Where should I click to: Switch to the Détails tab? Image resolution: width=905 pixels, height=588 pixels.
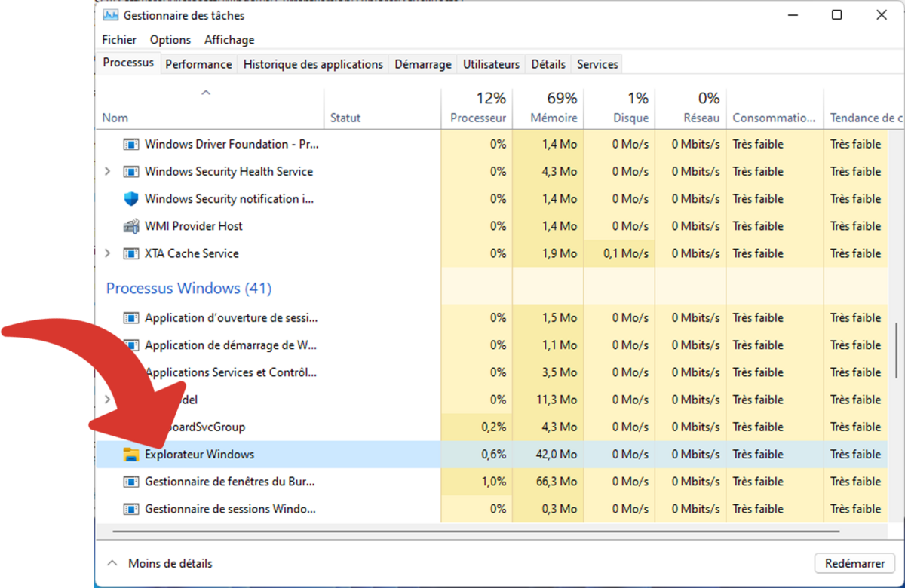(x=548, y=64)
